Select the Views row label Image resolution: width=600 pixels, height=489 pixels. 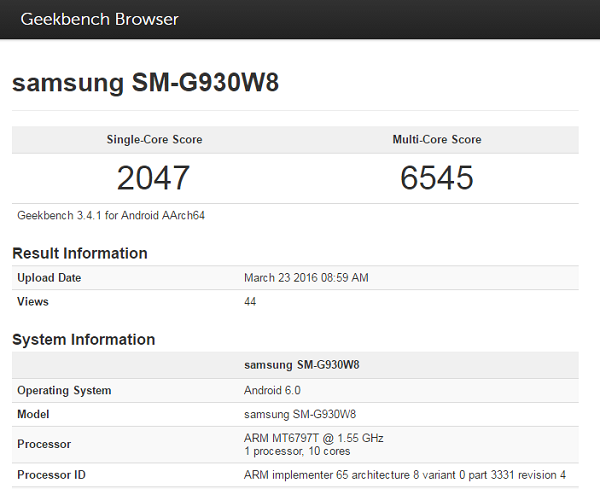tap(33, 302)
